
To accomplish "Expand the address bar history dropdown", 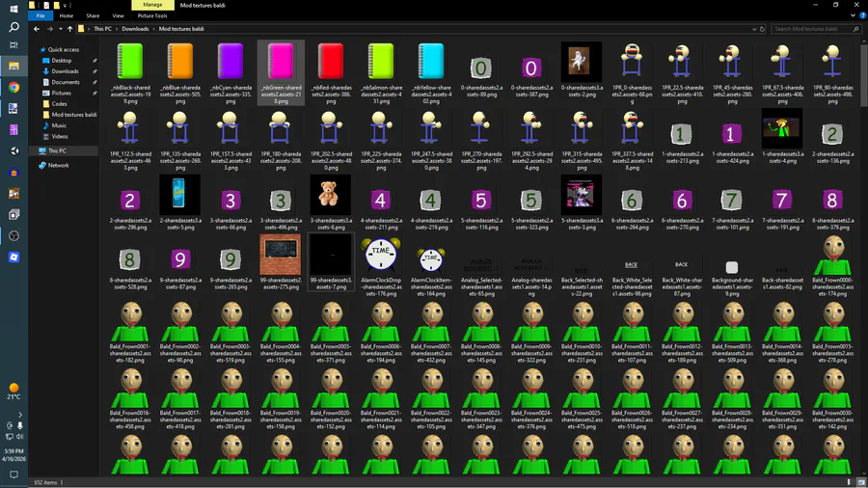I will [754, 29].
